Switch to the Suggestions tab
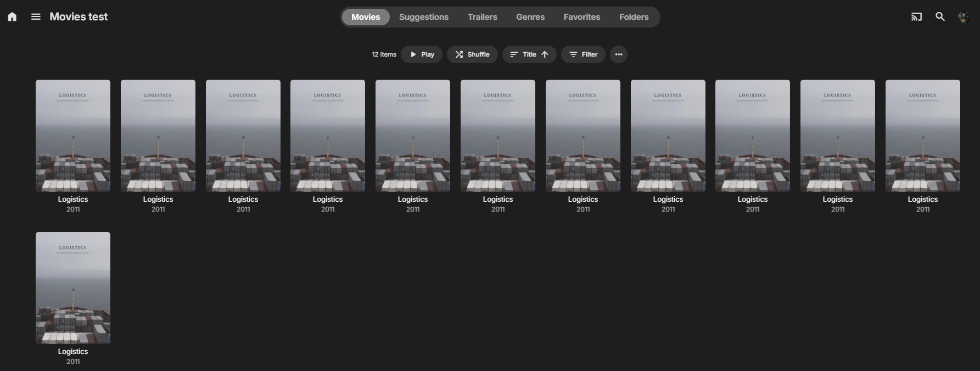Screen dimensions: 980x371 click(x=424, y=17)
